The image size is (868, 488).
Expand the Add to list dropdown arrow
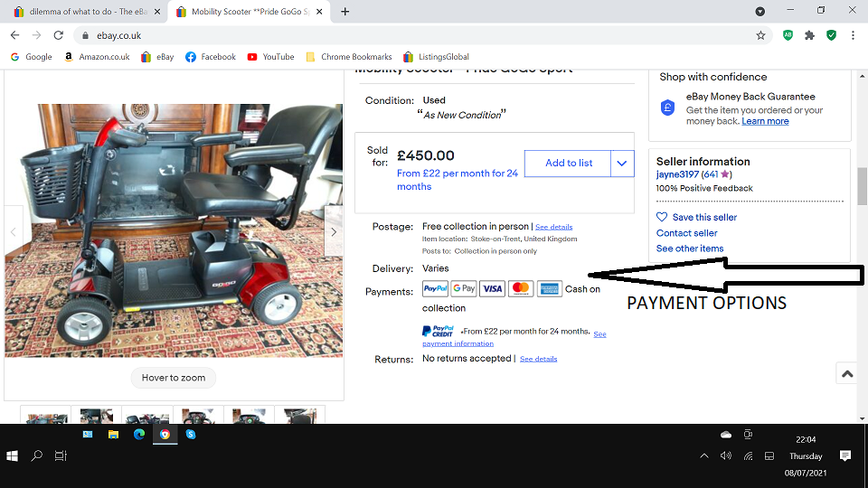click(x=622, y=164)
